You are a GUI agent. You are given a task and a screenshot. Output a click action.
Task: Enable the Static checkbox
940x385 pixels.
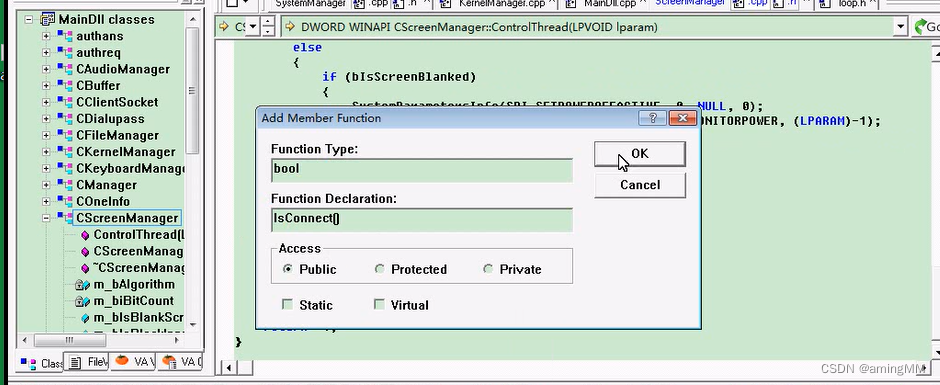[x=287, y=305]
